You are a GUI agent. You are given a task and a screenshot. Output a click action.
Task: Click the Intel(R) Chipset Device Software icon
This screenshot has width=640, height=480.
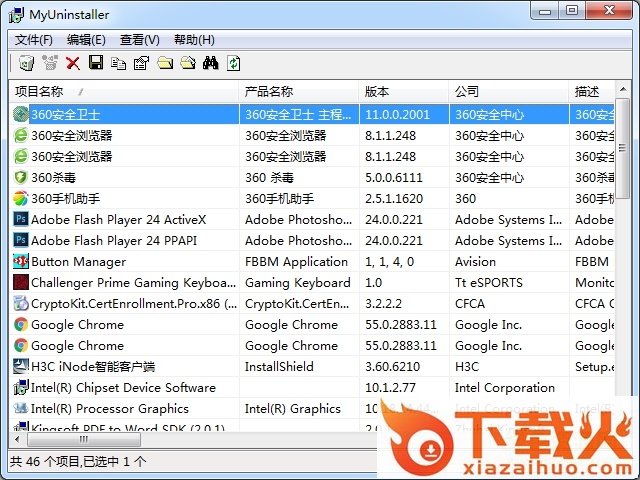(20, 388)
